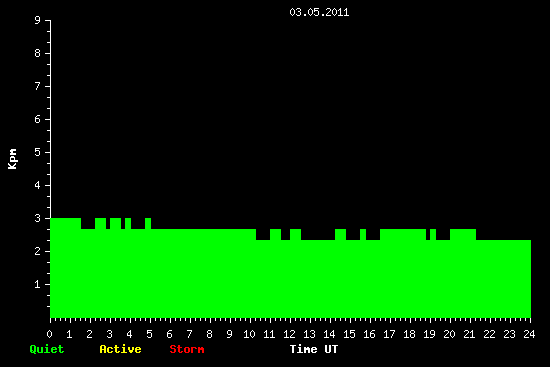Click hour 19 on the time axis

(x=429, y=334)
